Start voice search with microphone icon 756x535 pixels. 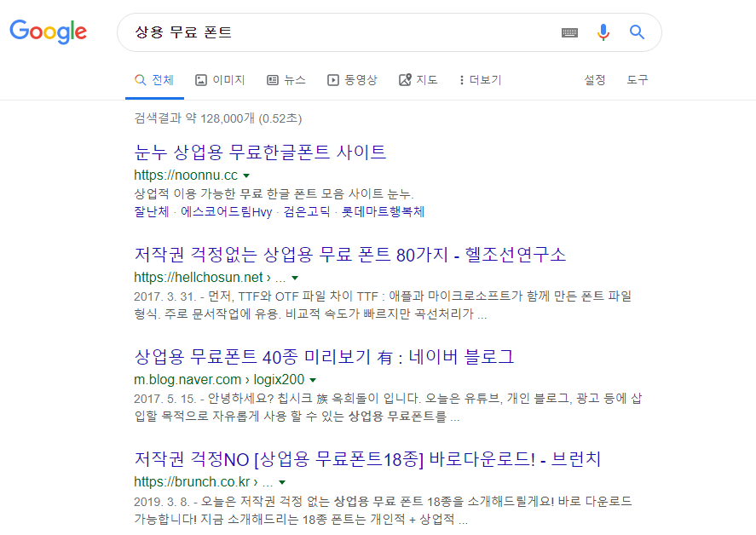click(603, 32)
